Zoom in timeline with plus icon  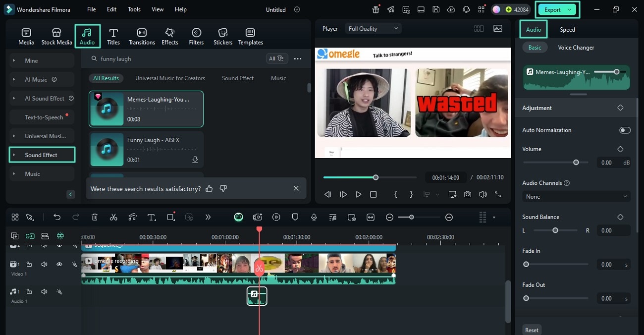(x=449, y=217)
